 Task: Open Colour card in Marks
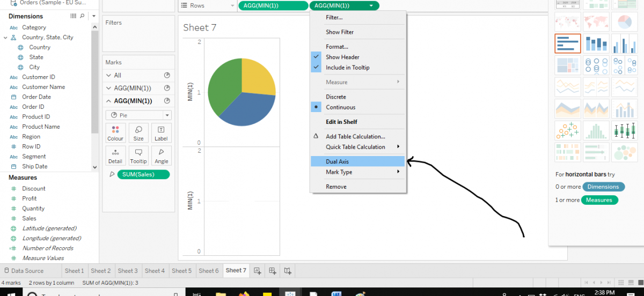click(115, 132)
